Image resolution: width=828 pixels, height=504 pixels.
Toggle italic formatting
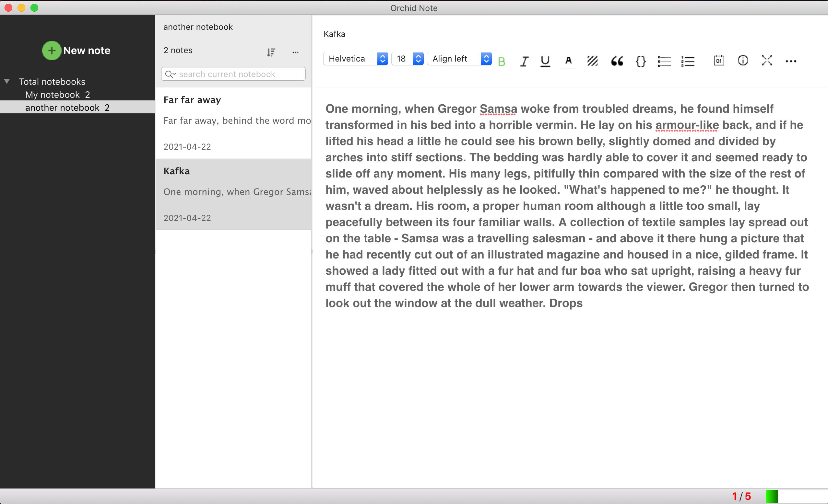(x=524, y=62)
